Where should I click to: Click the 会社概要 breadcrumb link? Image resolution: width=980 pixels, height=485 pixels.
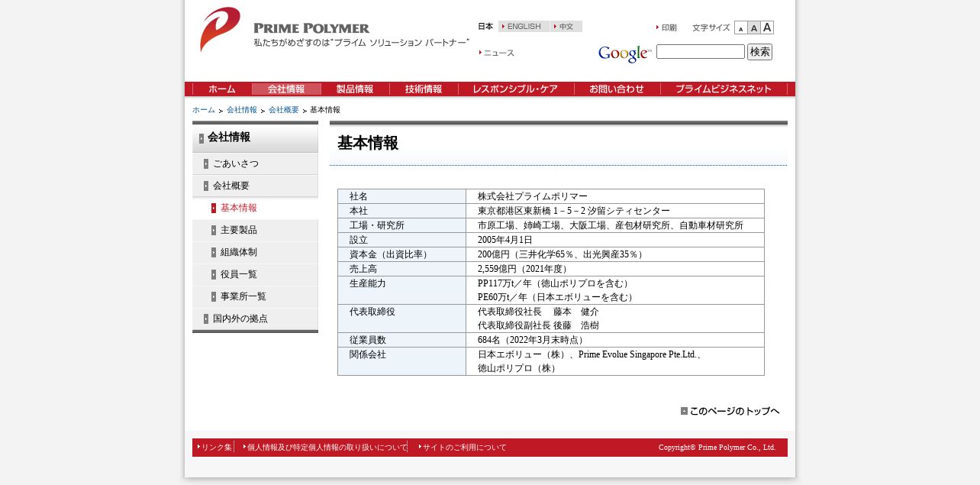click(284, 110)
